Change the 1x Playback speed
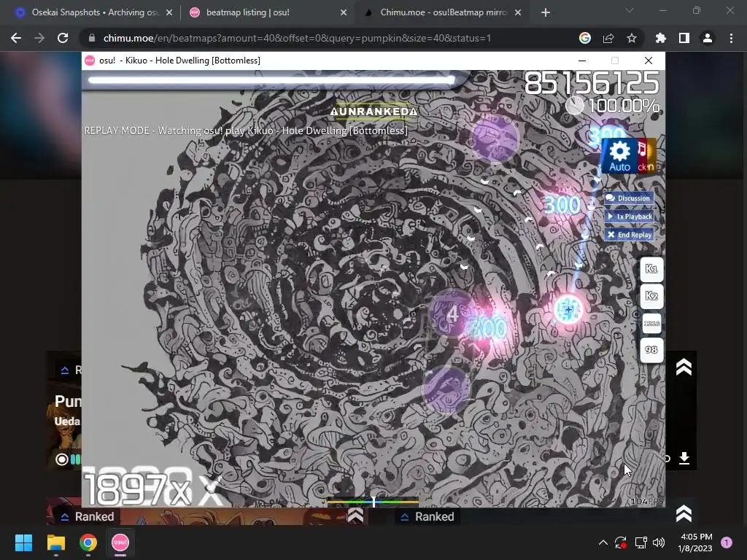 point(629,216)
